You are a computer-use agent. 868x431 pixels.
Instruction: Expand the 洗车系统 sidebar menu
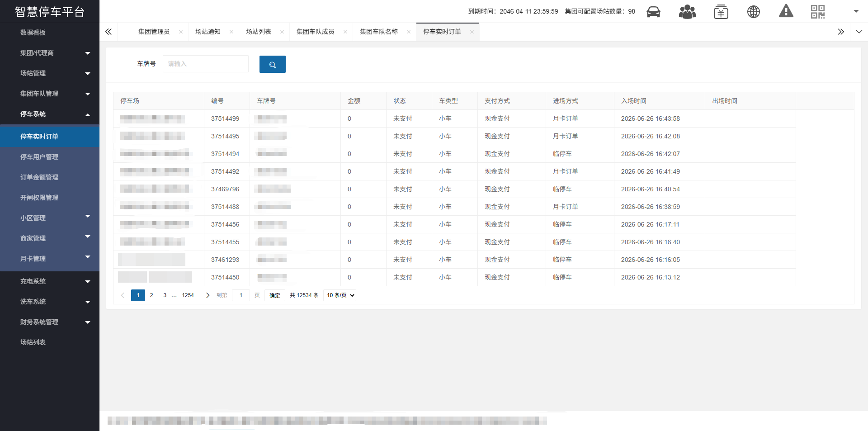50,302
